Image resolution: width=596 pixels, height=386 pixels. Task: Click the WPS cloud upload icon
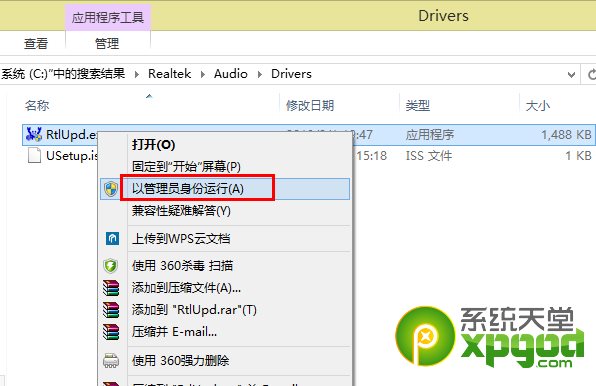tap(112, 239)
